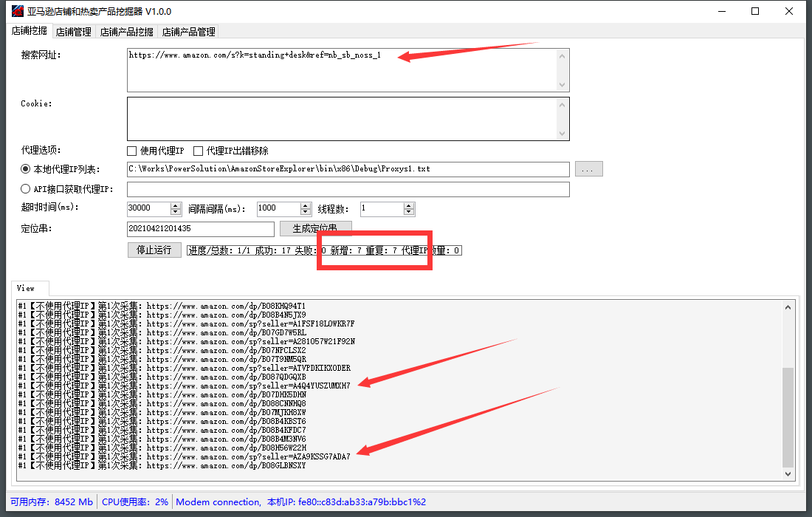Click the log view scrollbar down arrow

tap(788, 473)
